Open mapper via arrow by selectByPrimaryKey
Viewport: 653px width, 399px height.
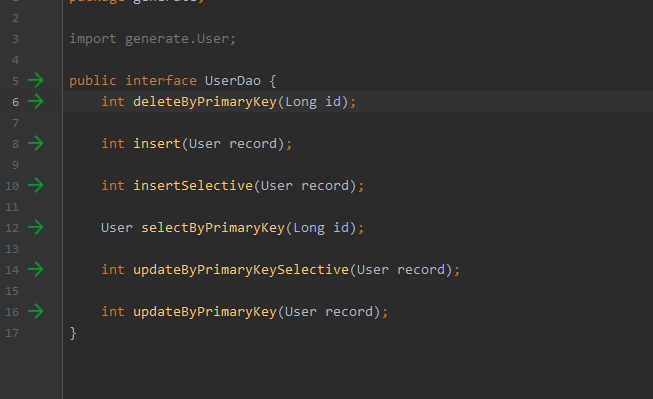[x=36, y=227]
